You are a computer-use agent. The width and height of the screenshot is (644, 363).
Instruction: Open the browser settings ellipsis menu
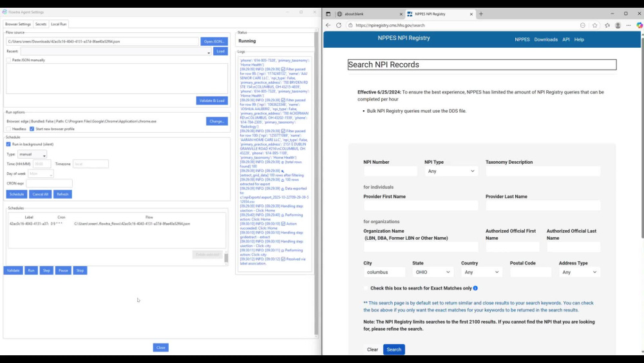click(x=629, y=25)
